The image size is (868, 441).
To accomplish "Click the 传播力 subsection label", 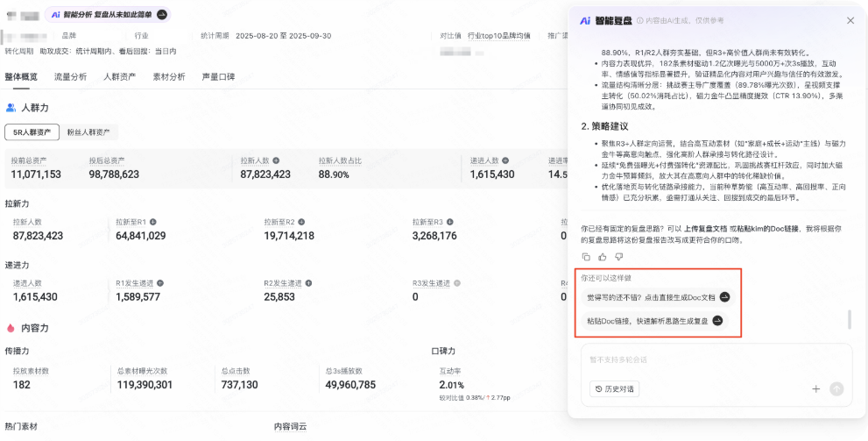I will click(17, 352).
